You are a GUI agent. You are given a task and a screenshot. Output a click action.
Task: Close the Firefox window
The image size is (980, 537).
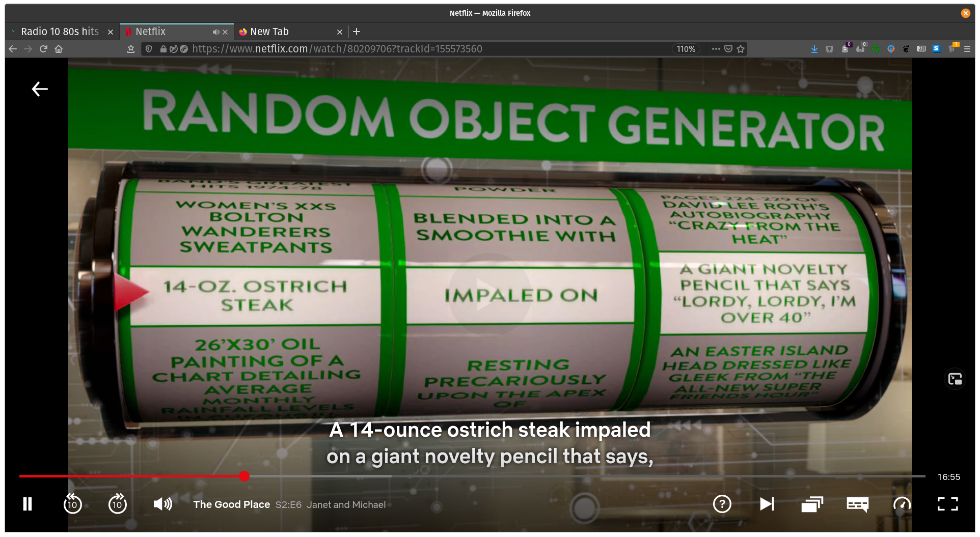point(965,13)
